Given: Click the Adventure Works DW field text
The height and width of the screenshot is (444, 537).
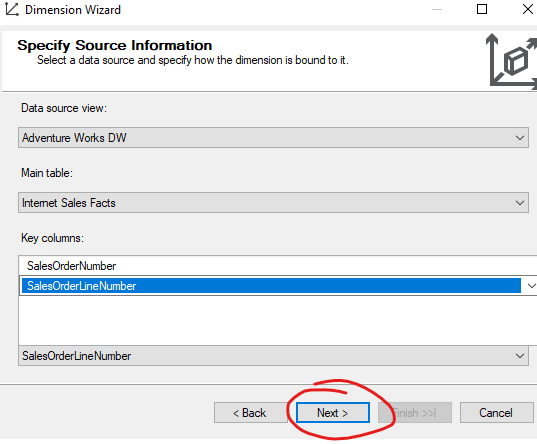Looking at the screenshot, I should pyautogui.click(x=74, y=138).
